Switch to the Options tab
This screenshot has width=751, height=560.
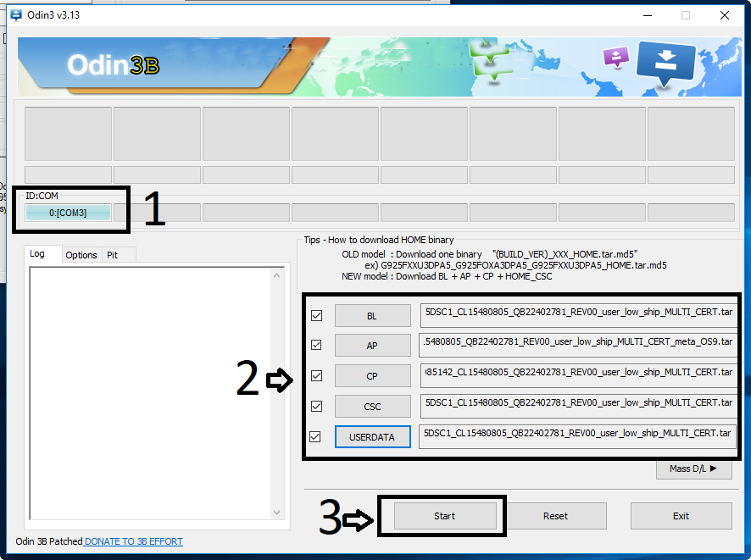(81, 255)
